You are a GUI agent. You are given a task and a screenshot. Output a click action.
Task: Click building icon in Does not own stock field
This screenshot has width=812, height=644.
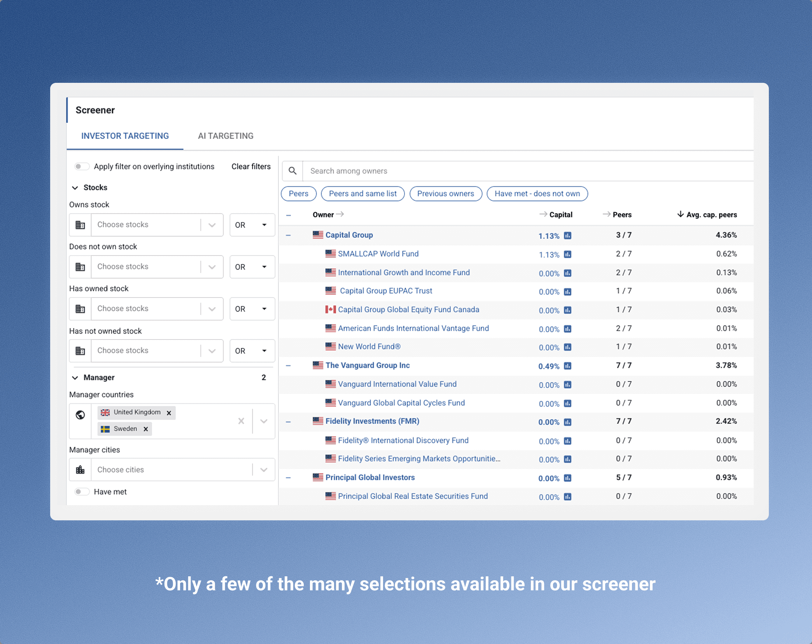80,267
